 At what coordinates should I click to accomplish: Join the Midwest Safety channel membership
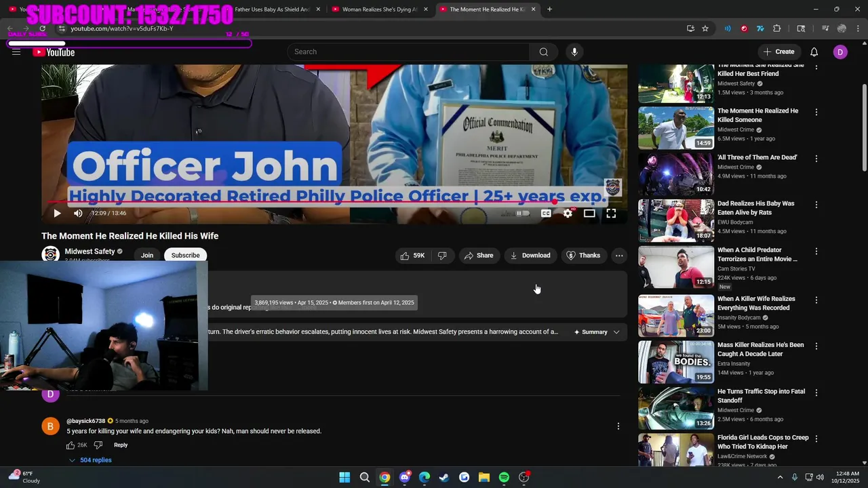coord(147,256)
